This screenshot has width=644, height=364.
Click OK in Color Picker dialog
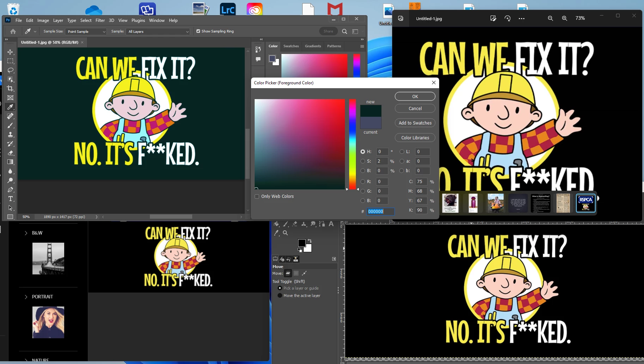(x=415, y=96)
